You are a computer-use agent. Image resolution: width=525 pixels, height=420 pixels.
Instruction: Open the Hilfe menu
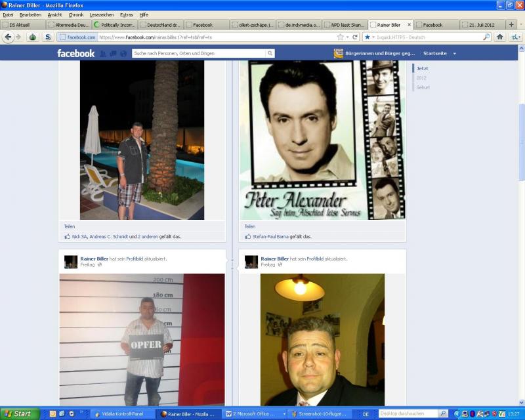point(144,14)
